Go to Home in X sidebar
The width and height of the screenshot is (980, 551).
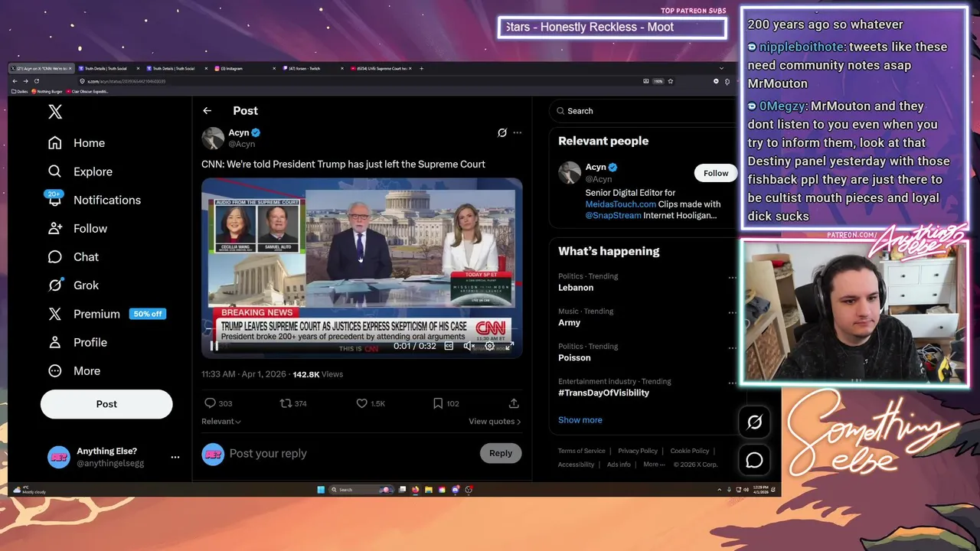[77, 143]
